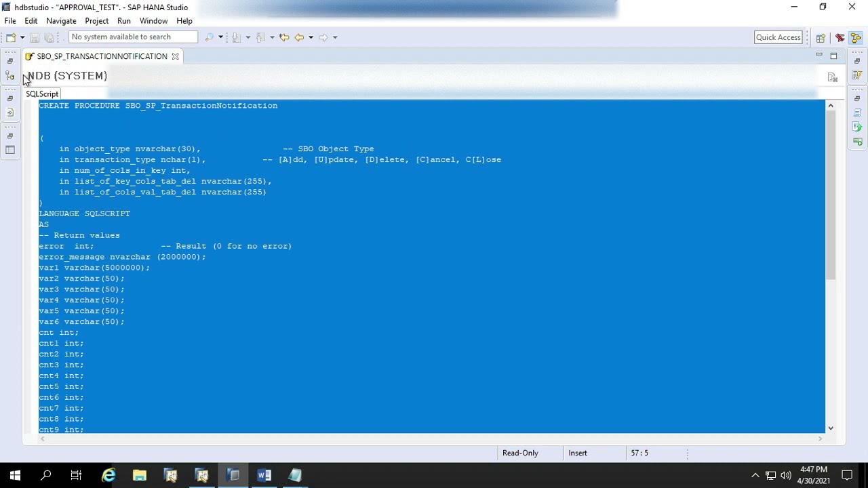868x488 pixels.
Task: Open Task View on taskbar
Action: pos(76,475)
